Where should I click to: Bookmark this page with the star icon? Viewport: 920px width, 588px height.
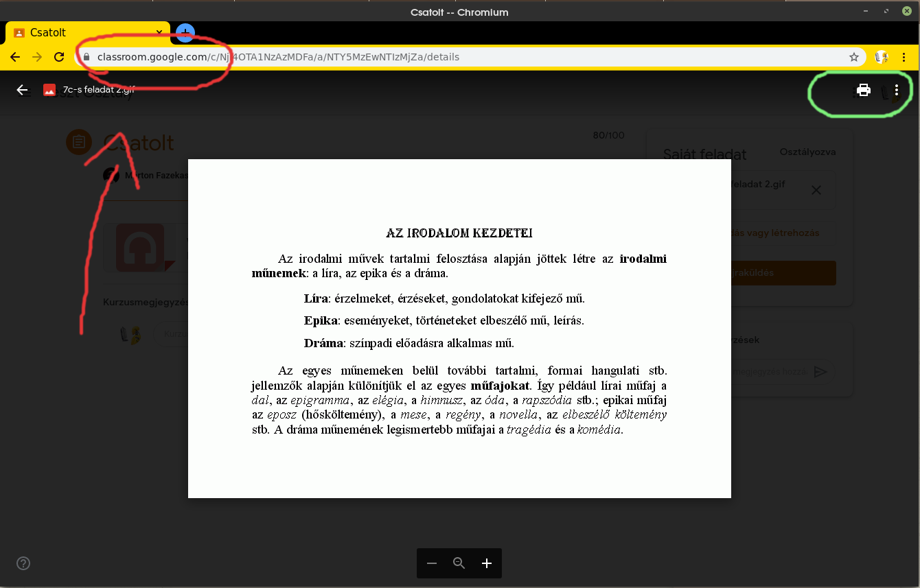854,58
